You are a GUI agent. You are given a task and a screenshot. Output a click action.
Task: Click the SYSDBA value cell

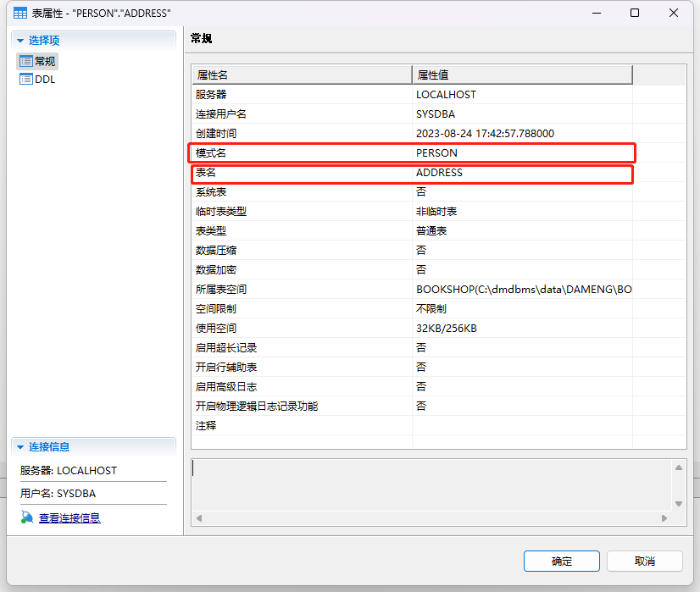tap(522, 113)
